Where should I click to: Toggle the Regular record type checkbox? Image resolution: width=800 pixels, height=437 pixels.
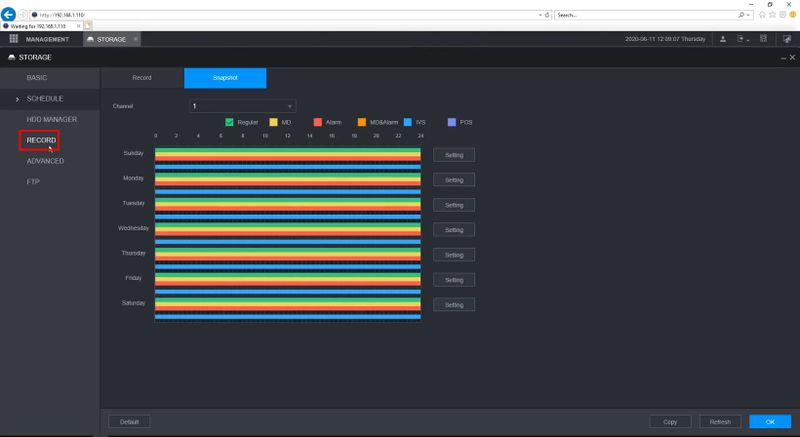pyautogui.click(x=229, y=122)
